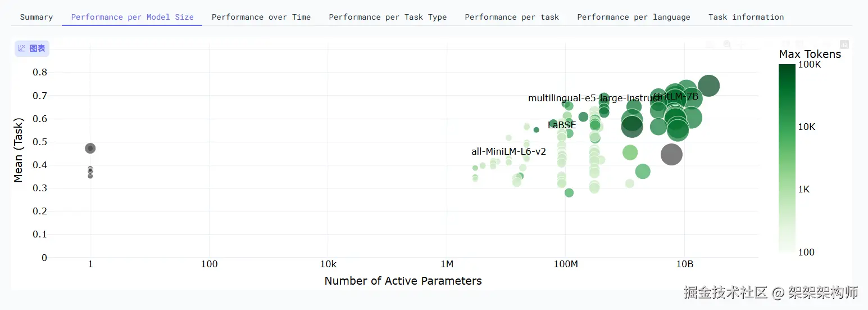Click the all-MiniLM-L6-v2 model label
Image resolution: width=868 pixels, height=310 pixels.
click(508, 151)
